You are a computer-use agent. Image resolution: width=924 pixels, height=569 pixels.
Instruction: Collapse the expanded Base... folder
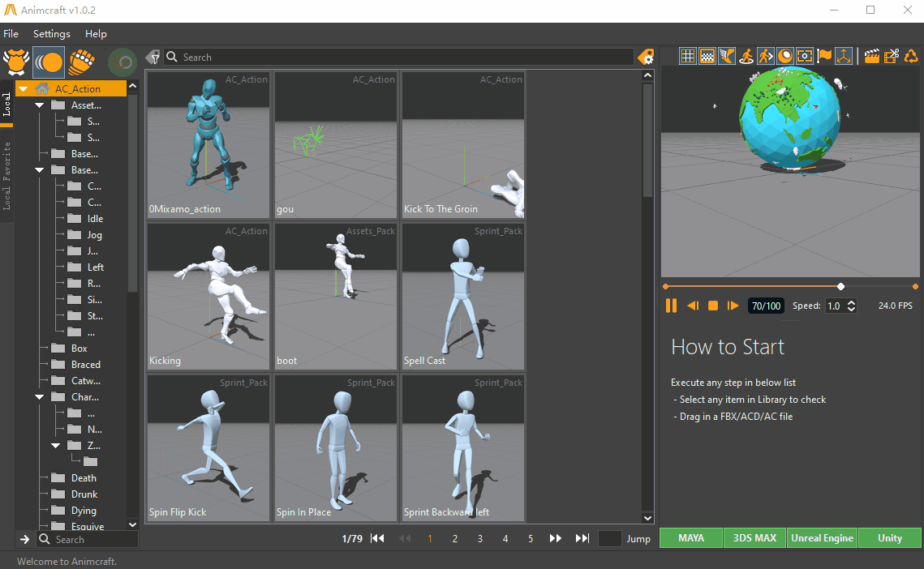(40, 170)
